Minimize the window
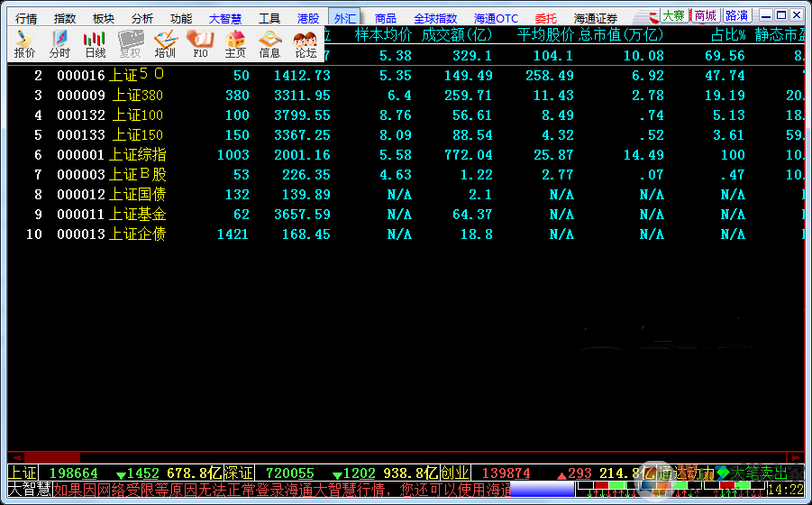Image resolution: width=812 pixels, height=505 pixels. click(765, 15)
